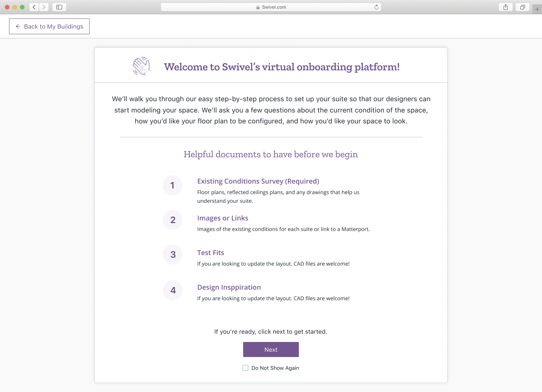This screenshot has width=542, height=392.
Task: Click the browser forward arrow
Action: click(x=44, y=7)
